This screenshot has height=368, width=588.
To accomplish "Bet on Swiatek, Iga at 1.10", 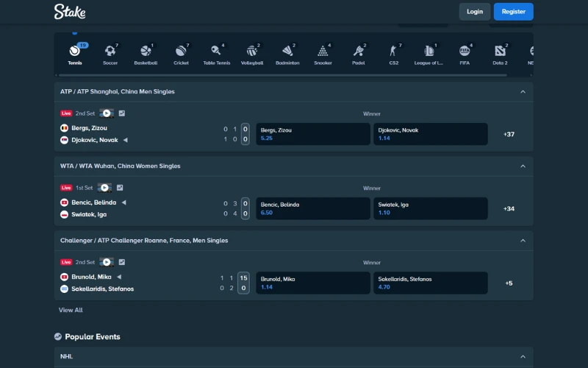I will click(x=431, y=208).
